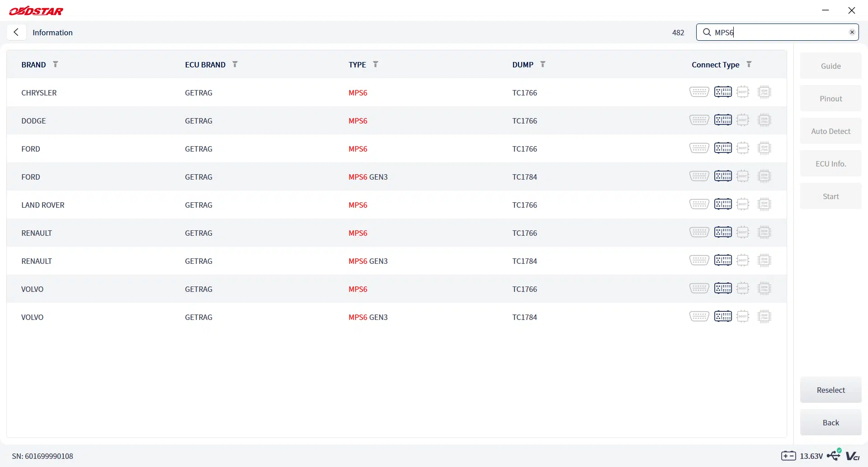The width and height of the screenshot is (868, 467).
Task: Pick the BOOT chip icon in the CHRYSLER row
Action: [743, 92]
